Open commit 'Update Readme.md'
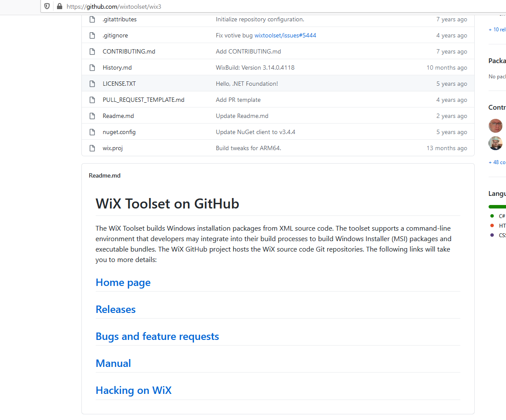Viewport: 506px width, 420px height. tap(242, 116)
